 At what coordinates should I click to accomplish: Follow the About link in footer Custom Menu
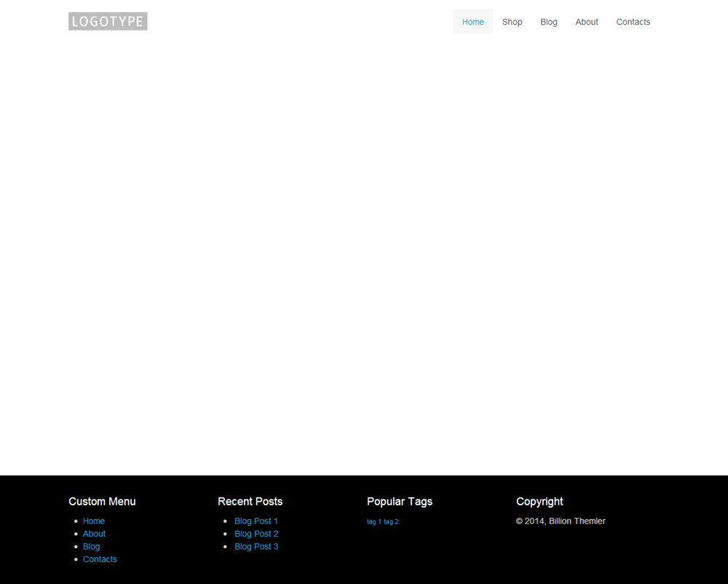(94, 534)
